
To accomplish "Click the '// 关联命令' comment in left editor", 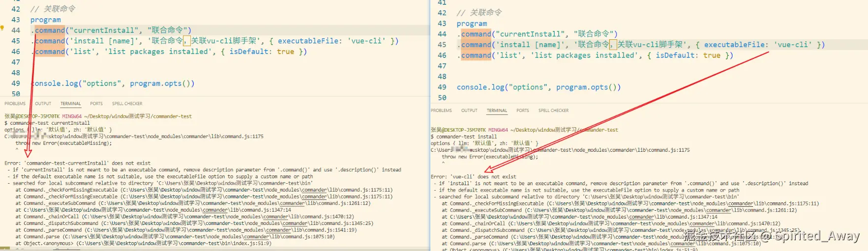I will point(53,9).
